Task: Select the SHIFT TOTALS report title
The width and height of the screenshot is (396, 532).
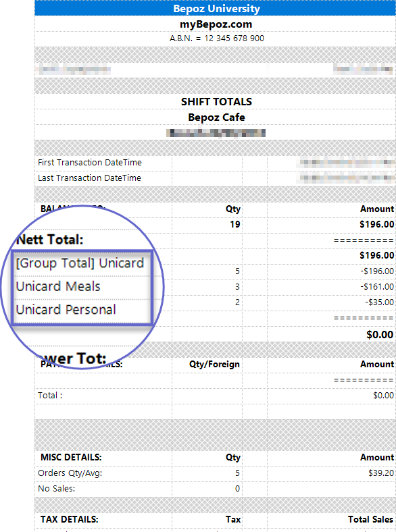Action: point(216,102)
